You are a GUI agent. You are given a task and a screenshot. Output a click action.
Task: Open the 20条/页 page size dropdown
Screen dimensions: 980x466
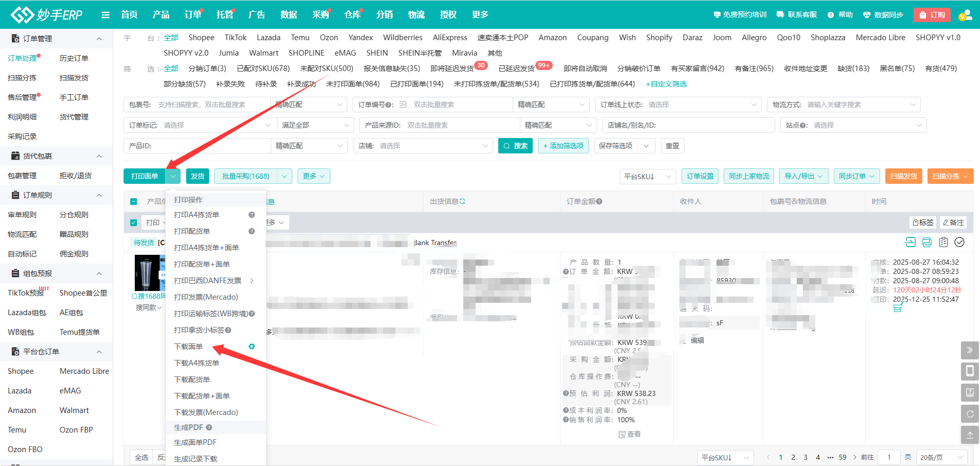(941, 457)
